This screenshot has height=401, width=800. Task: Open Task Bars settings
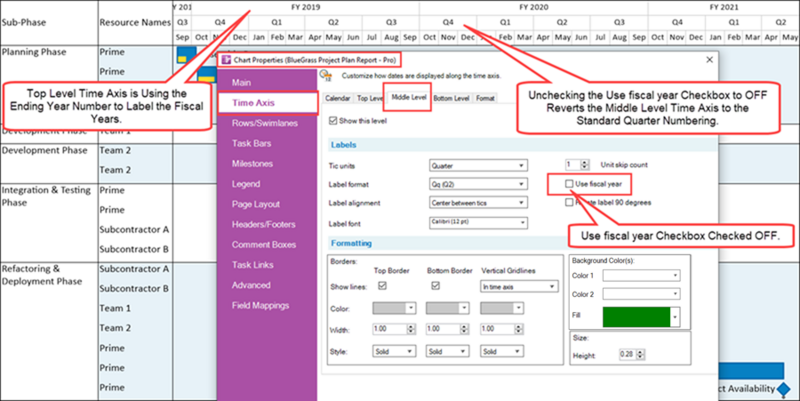tap(252, 143)
